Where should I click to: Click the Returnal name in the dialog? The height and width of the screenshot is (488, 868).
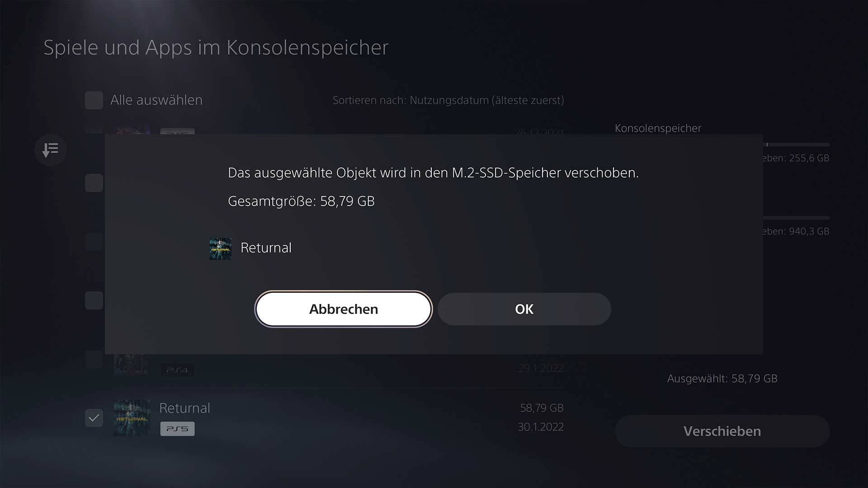[266, 248]
